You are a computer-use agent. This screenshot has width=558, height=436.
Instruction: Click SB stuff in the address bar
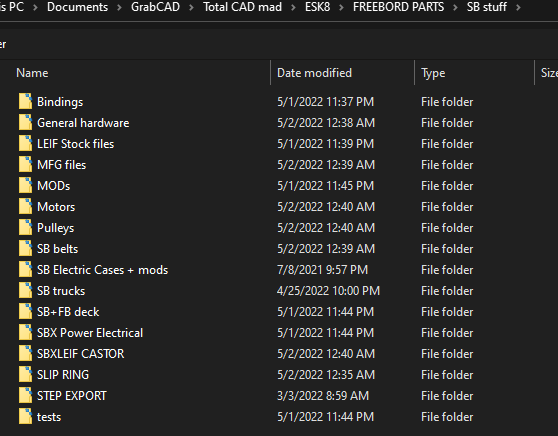click(486, 7)
